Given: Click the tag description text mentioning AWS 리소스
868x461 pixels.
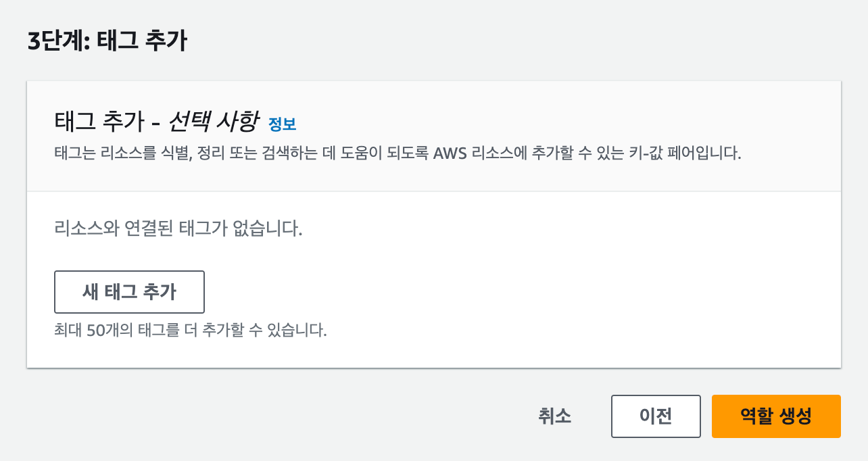Looking at the screenshot, I should tap(397, 153).
